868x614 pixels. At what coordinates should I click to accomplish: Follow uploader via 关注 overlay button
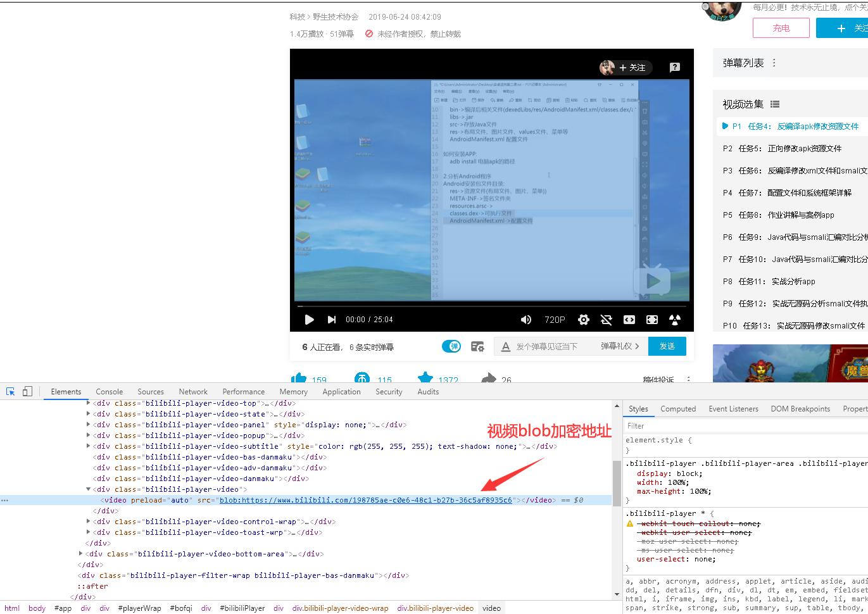click(632, 68)
